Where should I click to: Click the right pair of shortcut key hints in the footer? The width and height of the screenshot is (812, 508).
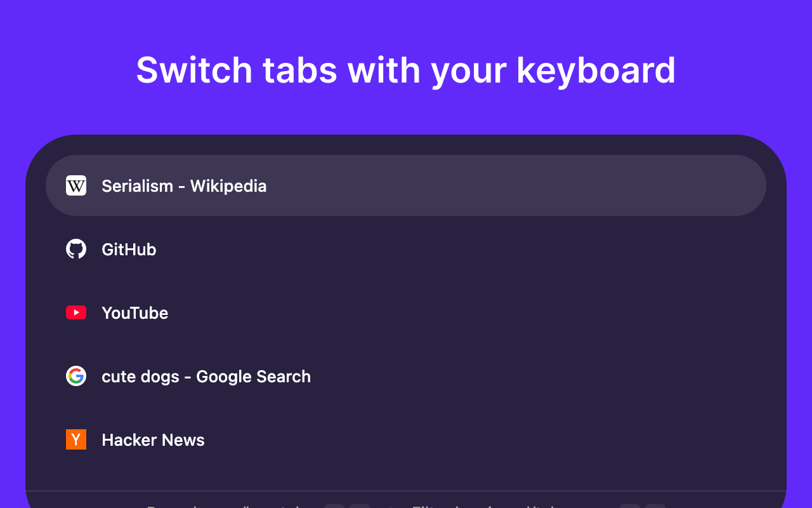643,506
